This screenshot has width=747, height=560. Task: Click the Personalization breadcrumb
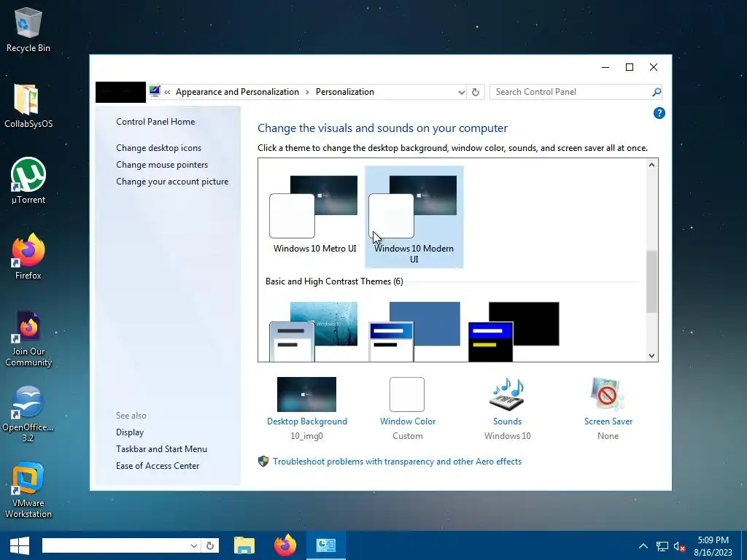pyautogui.click(x=345, y=92)
